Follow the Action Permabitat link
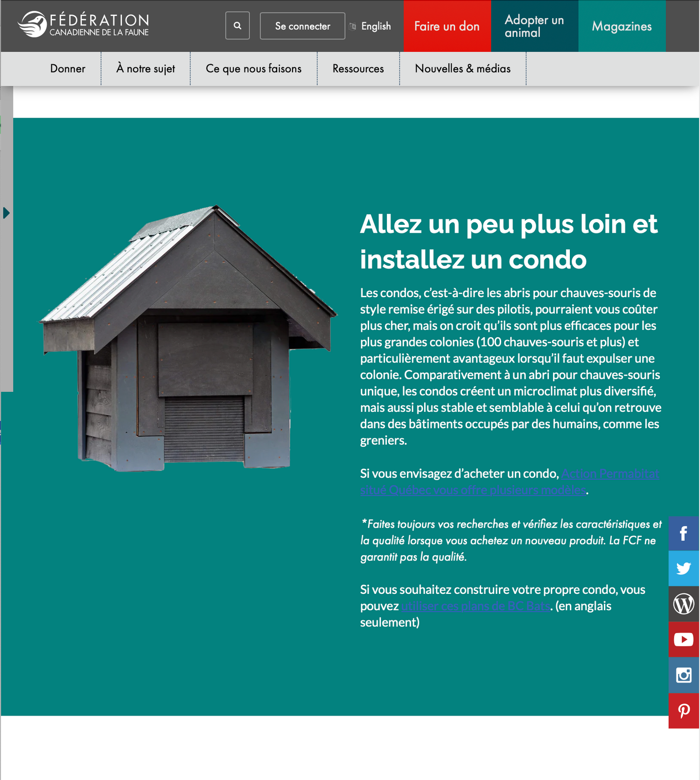Screen dimensions: 700x780 point(609,474)
